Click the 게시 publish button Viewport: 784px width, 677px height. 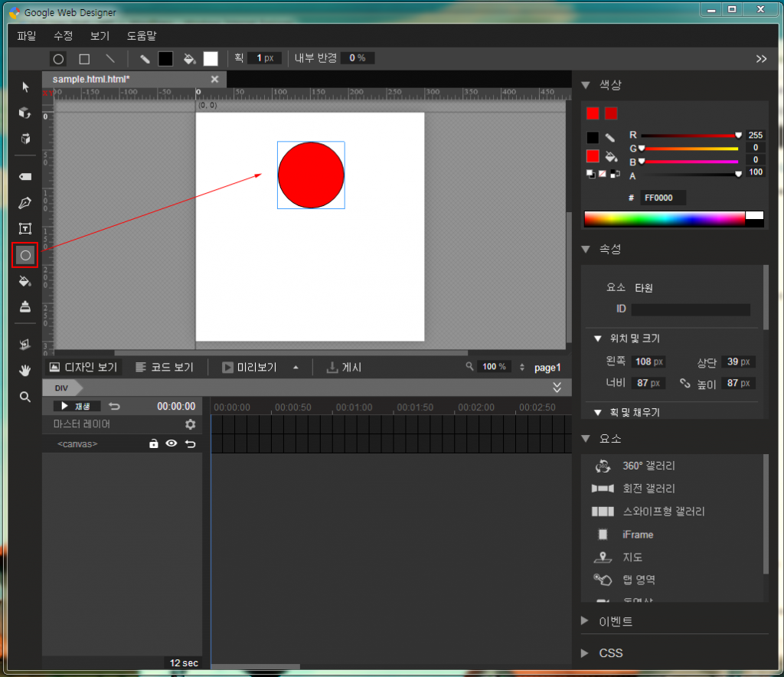344,368
